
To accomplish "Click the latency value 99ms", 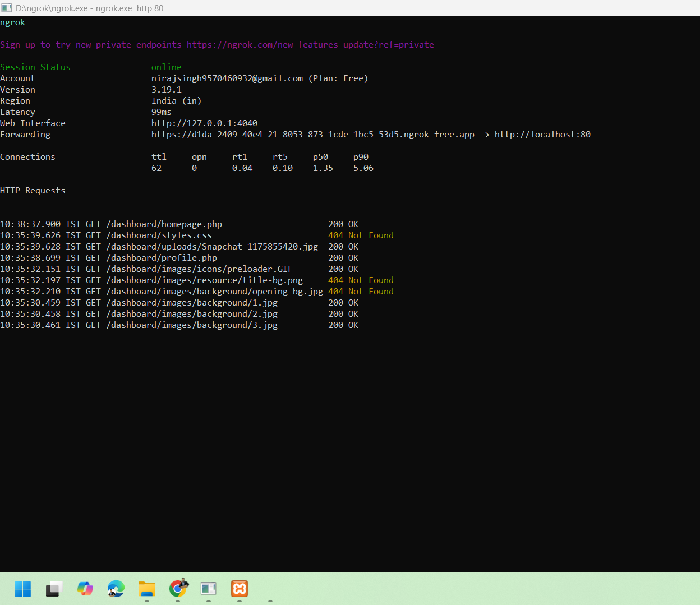I will pos(162,112).
